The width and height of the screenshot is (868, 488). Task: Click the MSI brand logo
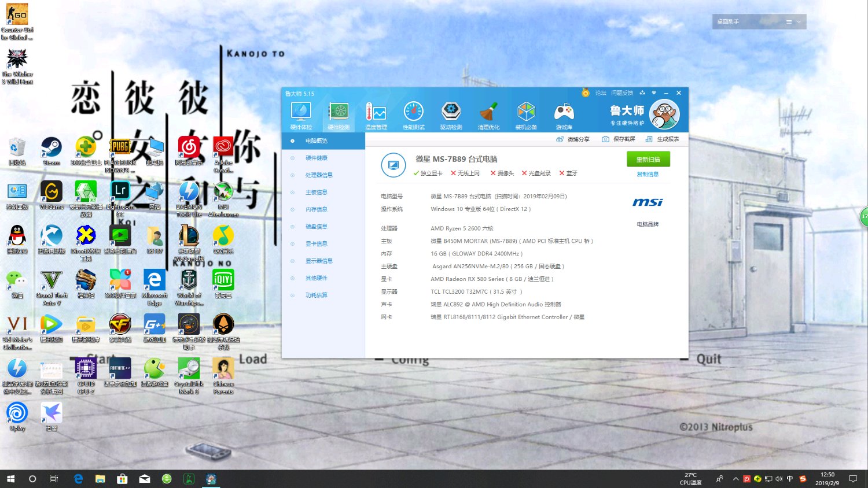pos(648,202)
